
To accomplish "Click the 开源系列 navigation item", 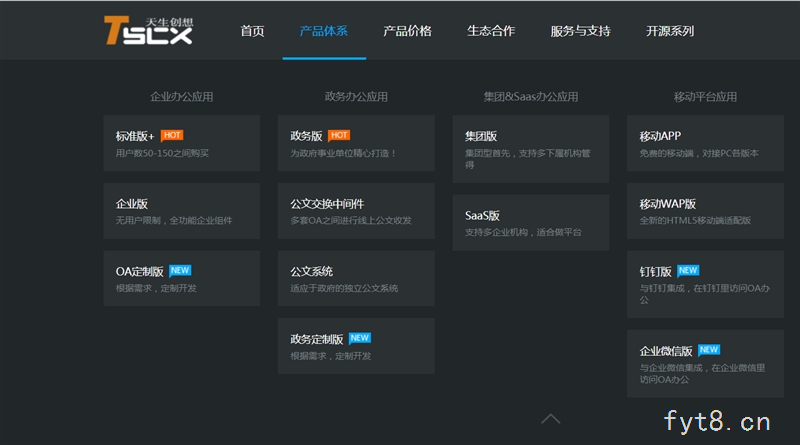I will click(670, 31).
